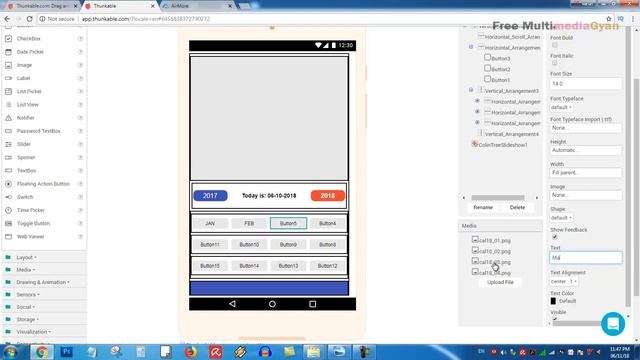Toggle the Font Italic checkbox
The height and width of the screenshot is (360, 640).
pos(554,63)
